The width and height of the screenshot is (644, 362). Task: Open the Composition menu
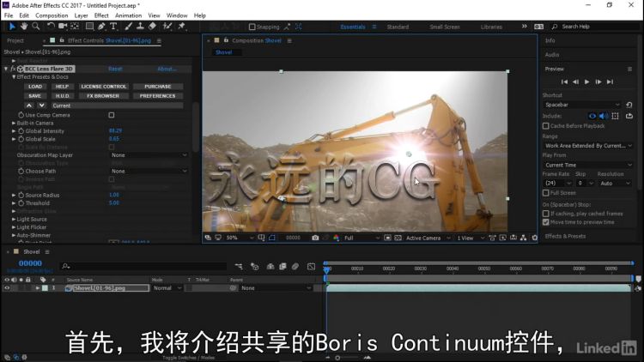52,15
